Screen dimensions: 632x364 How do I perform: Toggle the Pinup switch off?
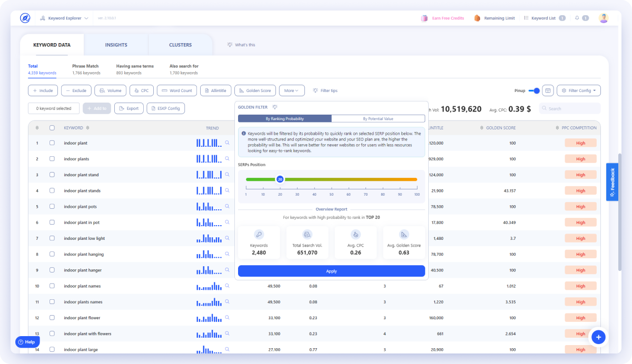coord(535,90)
